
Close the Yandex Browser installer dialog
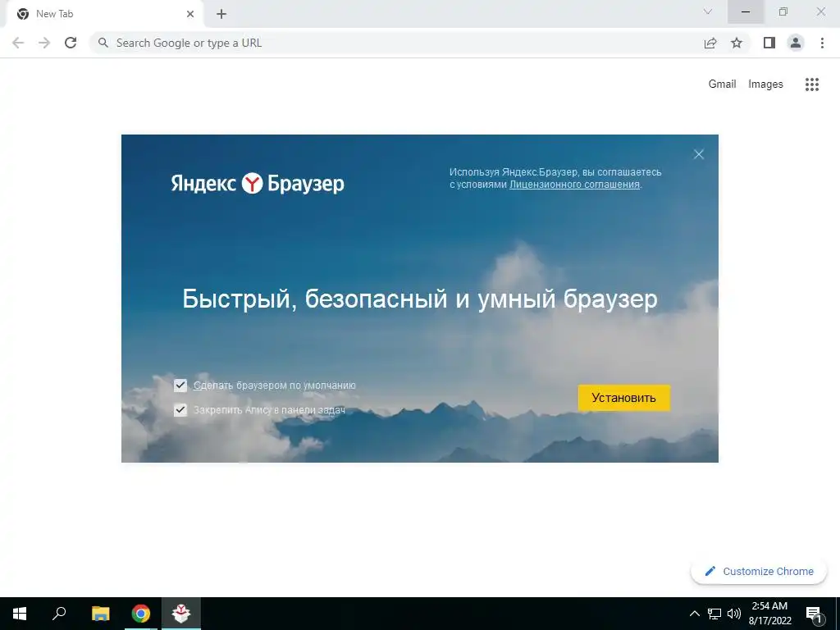click(x=699, y=154)
